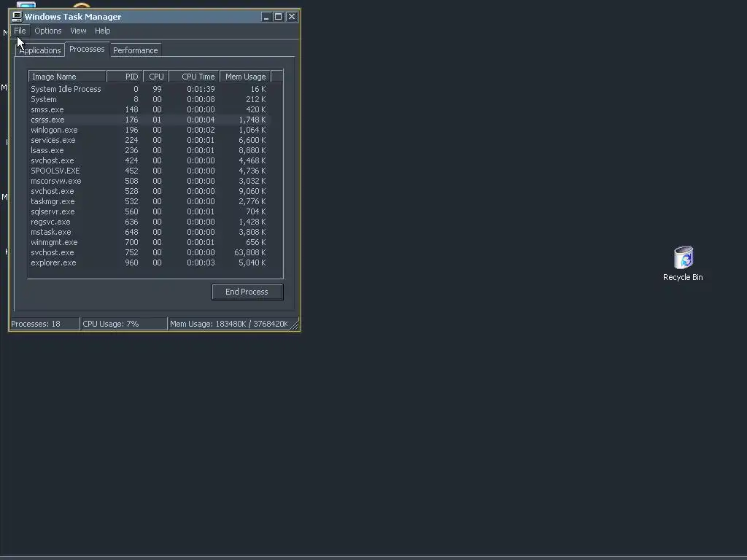This screenshot has width=747, height=560.
Task: Select the Processes tab
Action: point(87,49)
